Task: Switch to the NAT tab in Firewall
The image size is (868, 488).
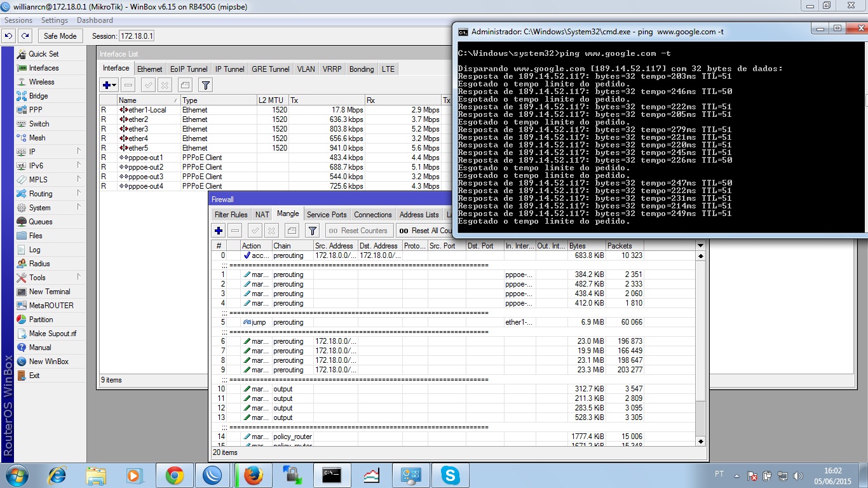Action: [262, 215]
